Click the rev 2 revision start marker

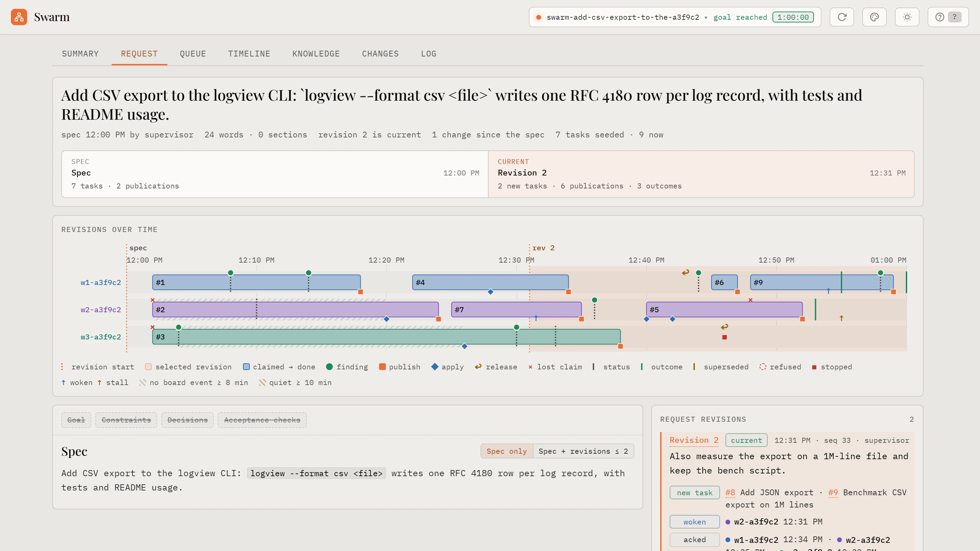pyautogui.click(x=543, y=248)
